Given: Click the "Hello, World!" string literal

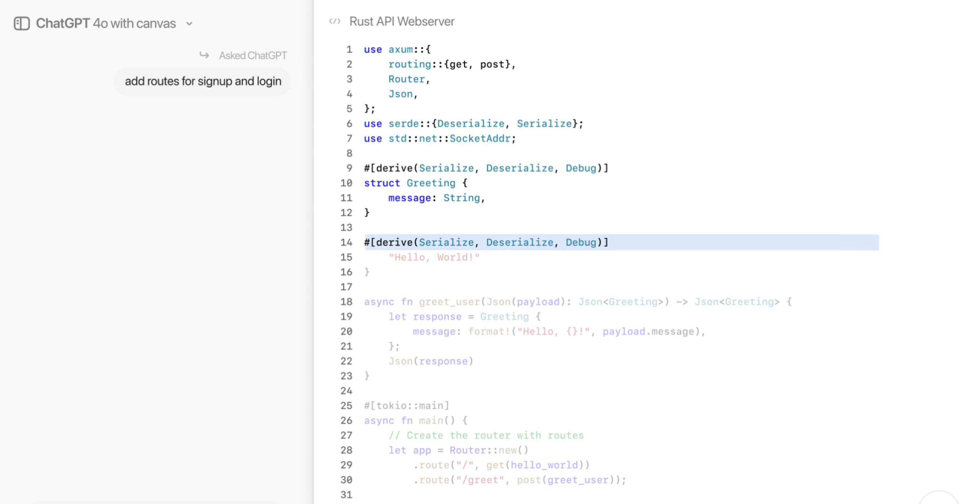Looking at the screenshot, I should 434,257.
